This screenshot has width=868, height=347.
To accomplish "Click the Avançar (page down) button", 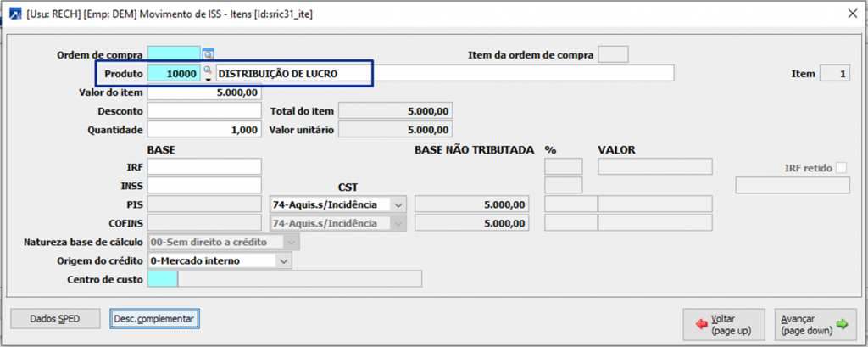I will coord(815,325).
